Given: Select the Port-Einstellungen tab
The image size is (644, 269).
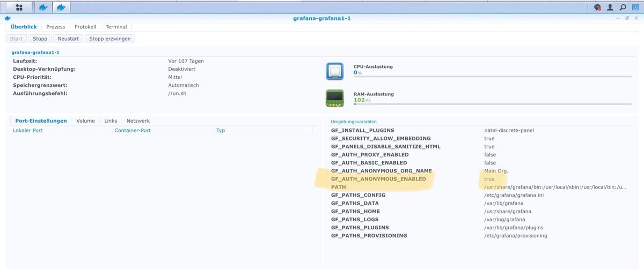Looking at the screenshot, I should tap(41, 121).
